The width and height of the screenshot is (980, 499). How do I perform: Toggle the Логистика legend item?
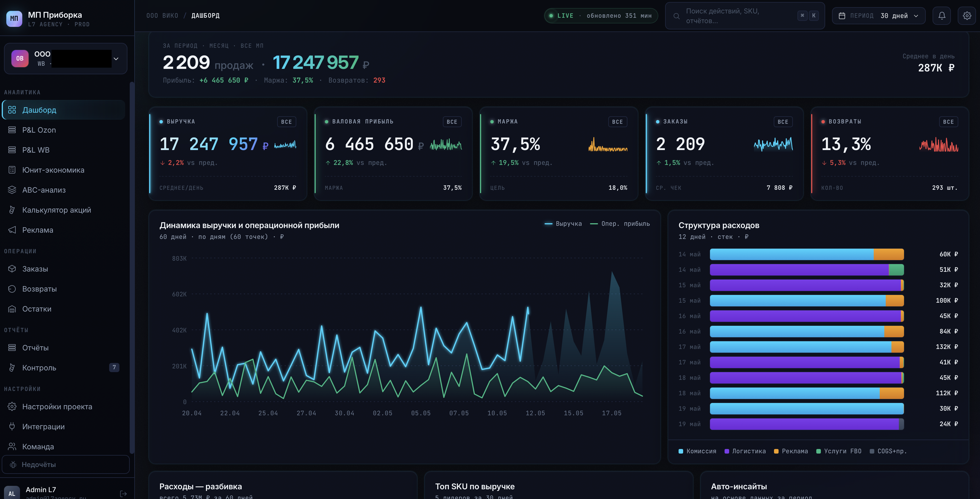click(745, 451)
